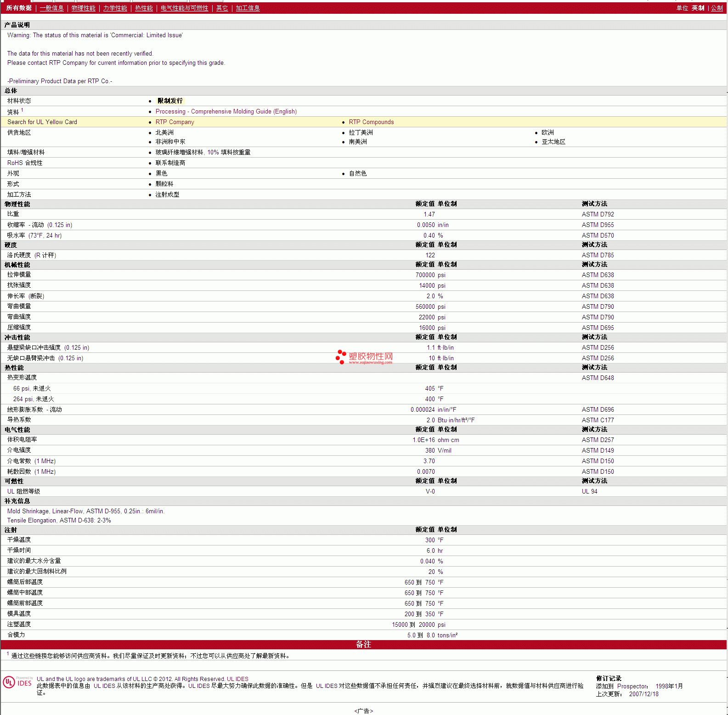Open the 所有数据 tab
This screenshot has width=728, height=715.
coord(19,8)
